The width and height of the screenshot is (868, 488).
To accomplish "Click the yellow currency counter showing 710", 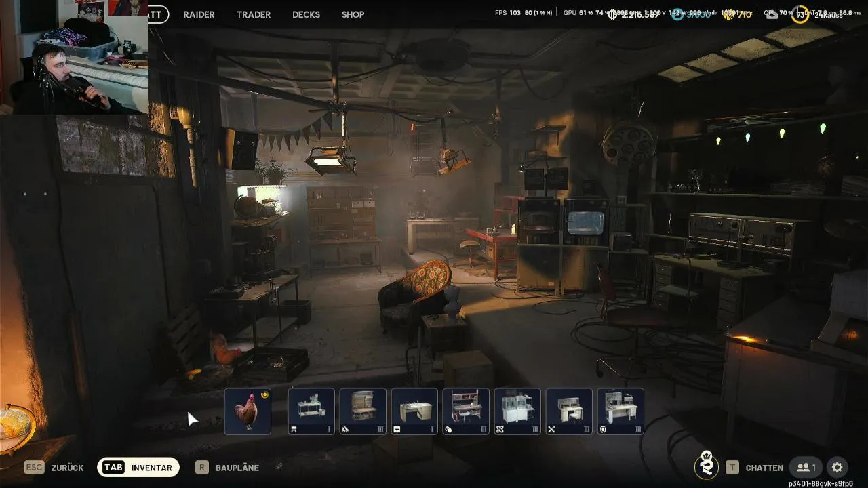I will (738, 14).
